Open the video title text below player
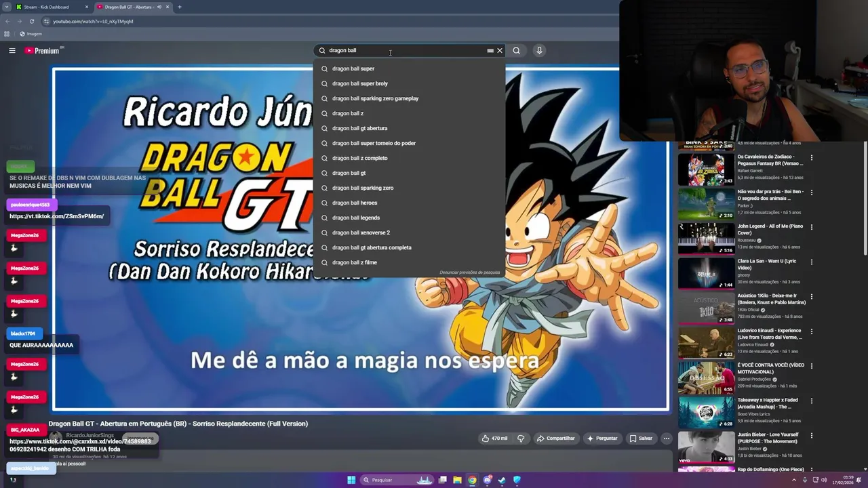Viewport: 868px width, 488px height. coord(178,424)
